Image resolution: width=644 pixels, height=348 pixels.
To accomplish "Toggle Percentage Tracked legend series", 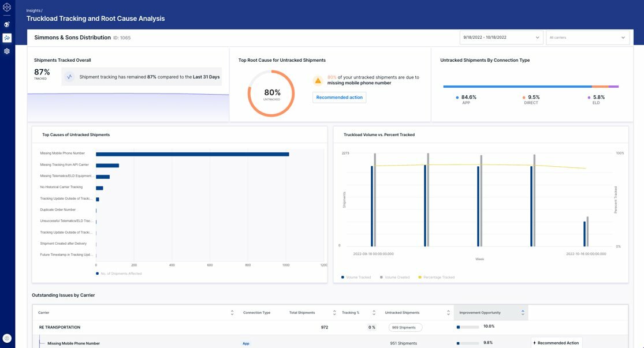I will click(x=436, y=277).
